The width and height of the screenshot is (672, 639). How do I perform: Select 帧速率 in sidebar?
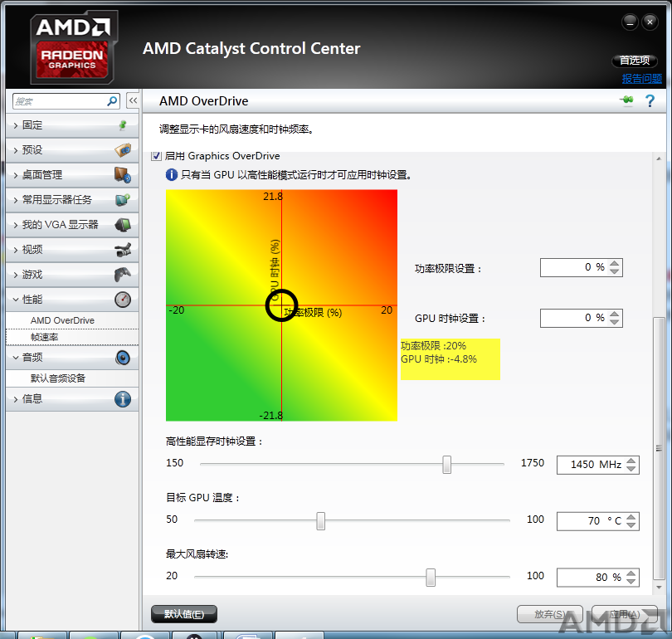pos(72,337)
